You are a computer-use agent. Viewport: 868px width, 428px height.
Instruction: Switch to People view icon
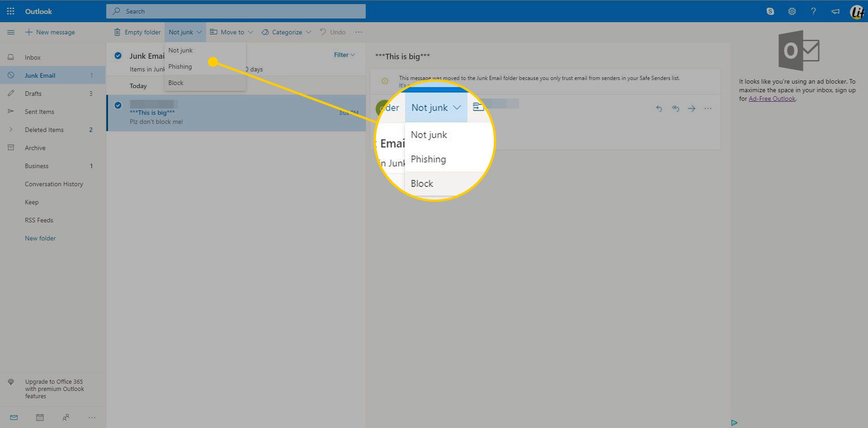tap(66, 418)
